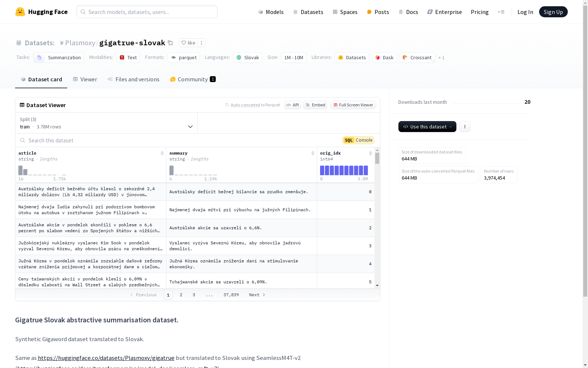Go to Models in top navigation

[x=271, y=12]
